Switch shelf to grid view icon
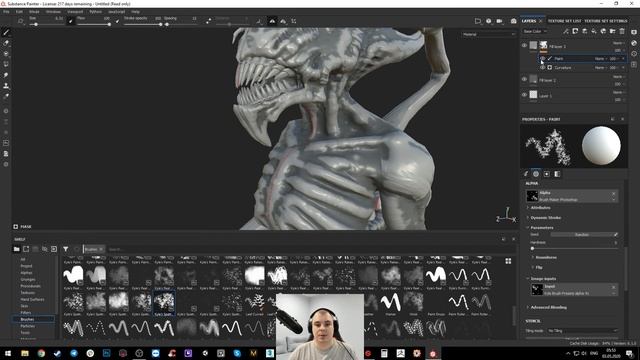The width and height of the screenshot is (640, 360). (x=508, y=261)
